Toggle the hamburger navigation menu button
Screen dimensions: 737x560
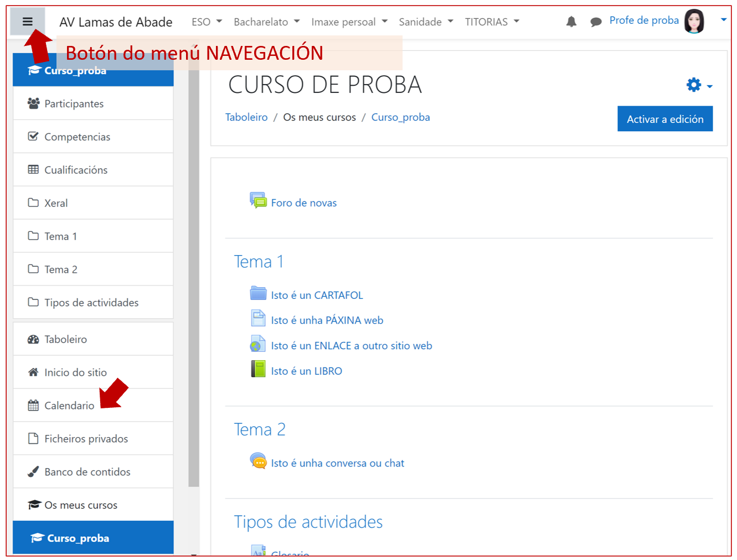(28, 22)
